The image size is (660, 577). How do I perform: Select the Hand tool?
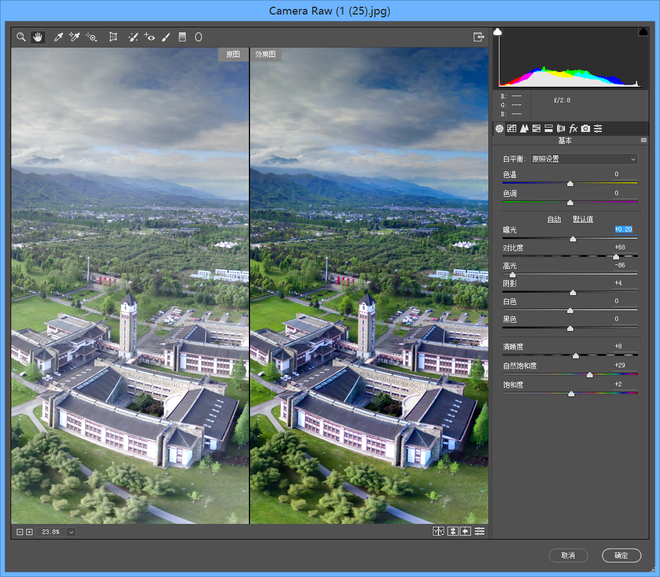click(38, 37)
